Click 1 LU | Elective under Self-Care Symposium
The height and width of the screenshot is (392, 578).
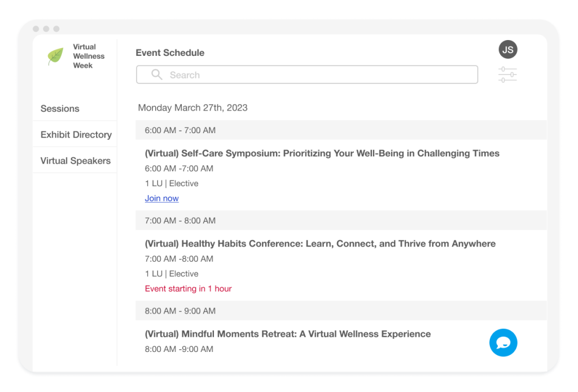pyautogui.click(x=172, y=183)
